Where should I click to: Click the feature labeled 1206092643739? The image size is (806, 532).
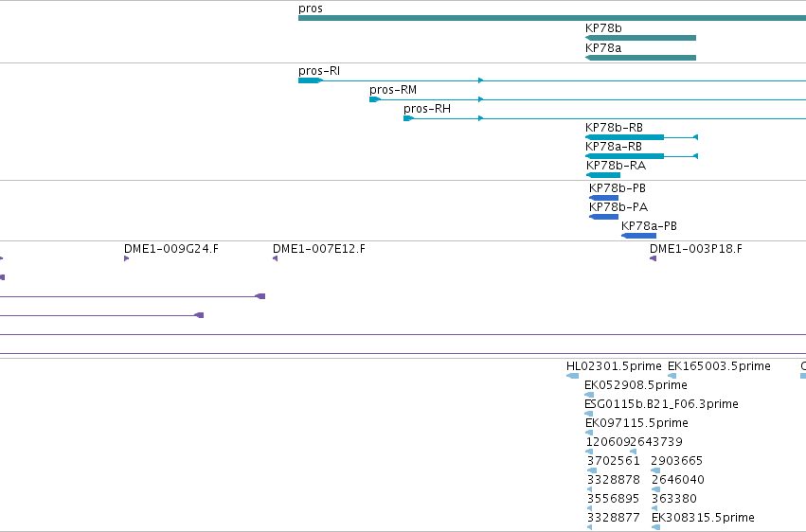[634, 442]
